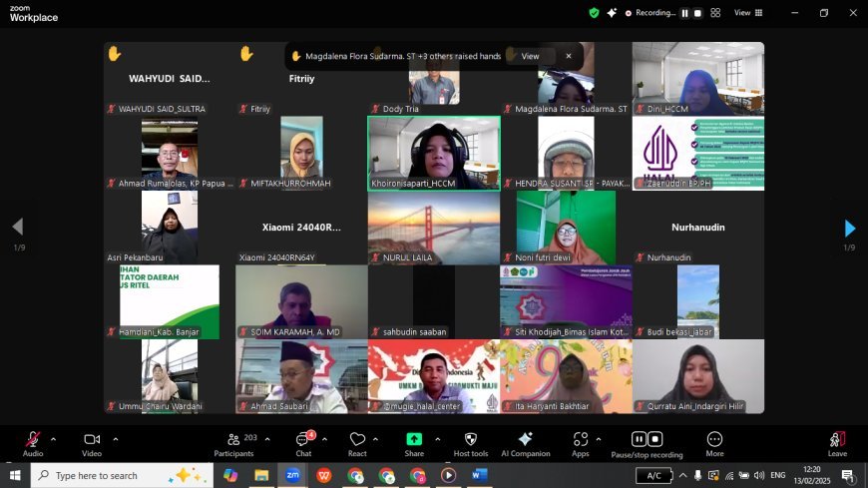This screenshot has width=868, height=488.
Task: Expand the Participants options arrow
Action: coord(267,439)
